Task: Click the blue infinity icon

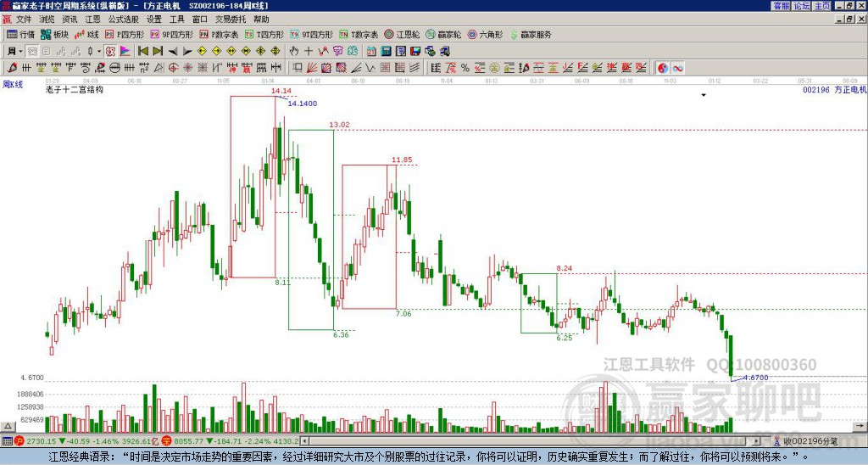Action: [x=677, y=68]
